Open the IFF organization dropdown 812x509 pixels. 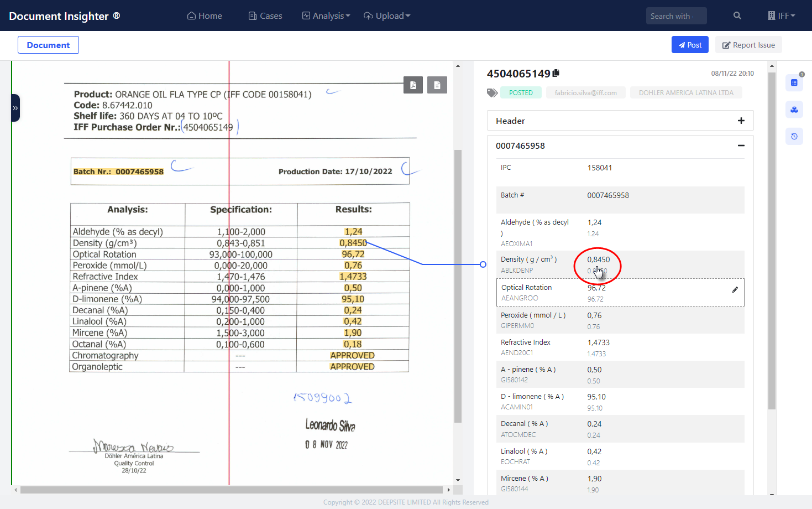781,16
